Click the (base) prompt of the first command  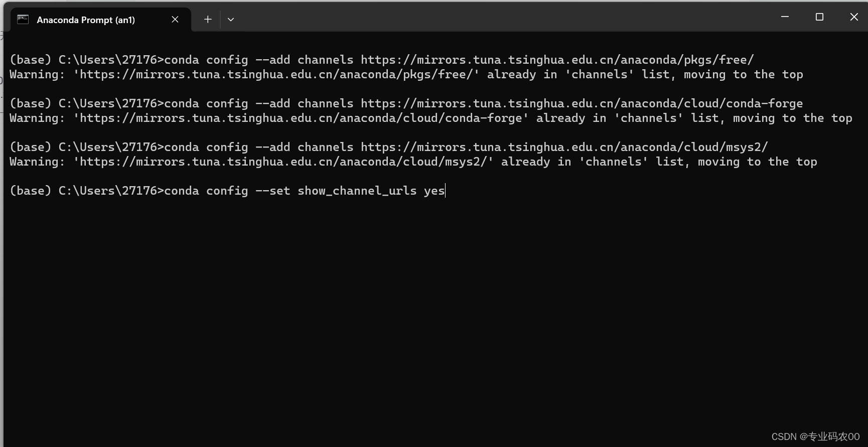tap(29, 59)
